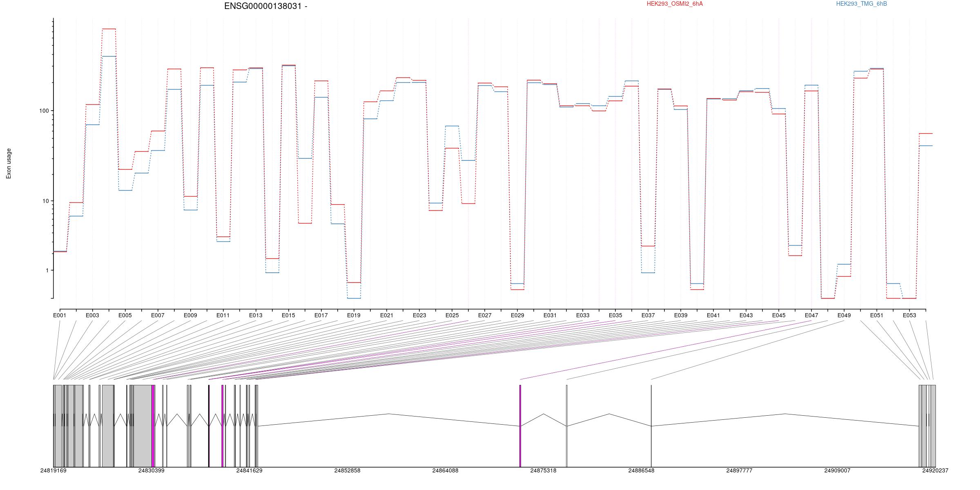This screenshot has height=490, width=980.
Task: Select exon label E021
Action: click(387, 315)
